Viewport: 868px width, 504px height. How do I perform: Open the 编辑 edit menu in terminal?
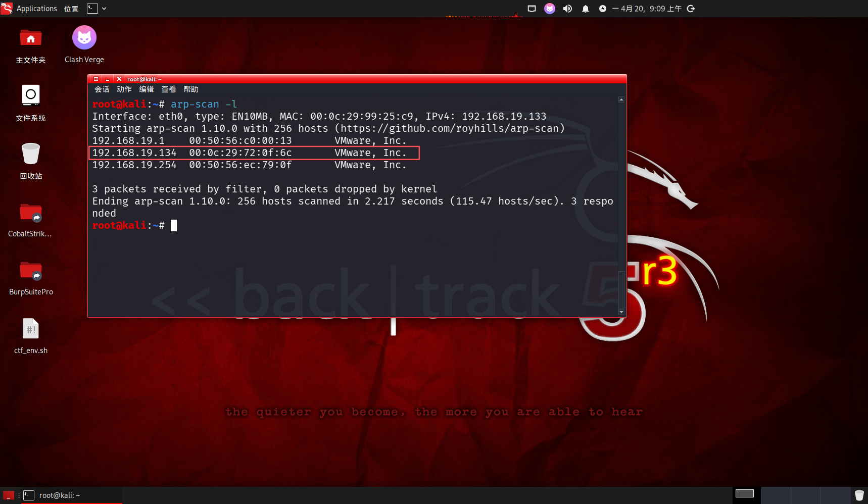(147, 89)
